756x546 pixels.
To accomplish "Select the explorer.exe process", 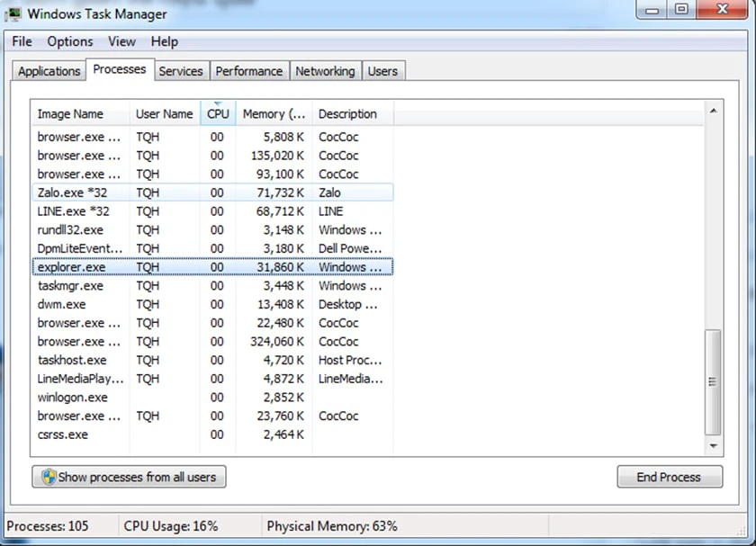I will [x=212, y=267].
